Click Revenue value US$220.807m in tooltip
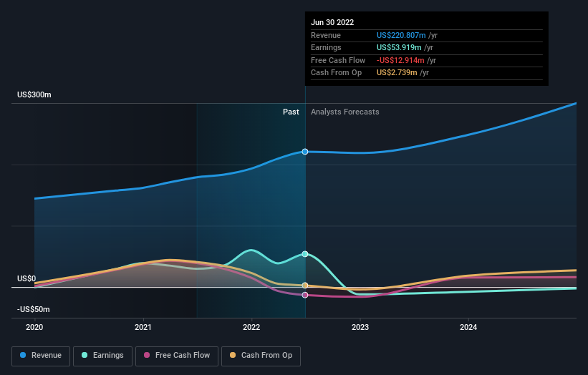This screenshot has height=375, width=588. [401, 35]
